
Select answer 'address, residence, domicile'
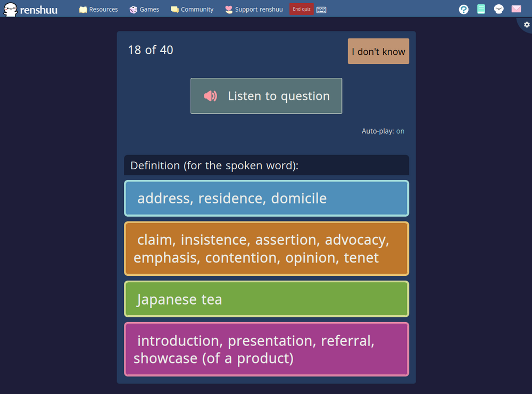(266, 198)
